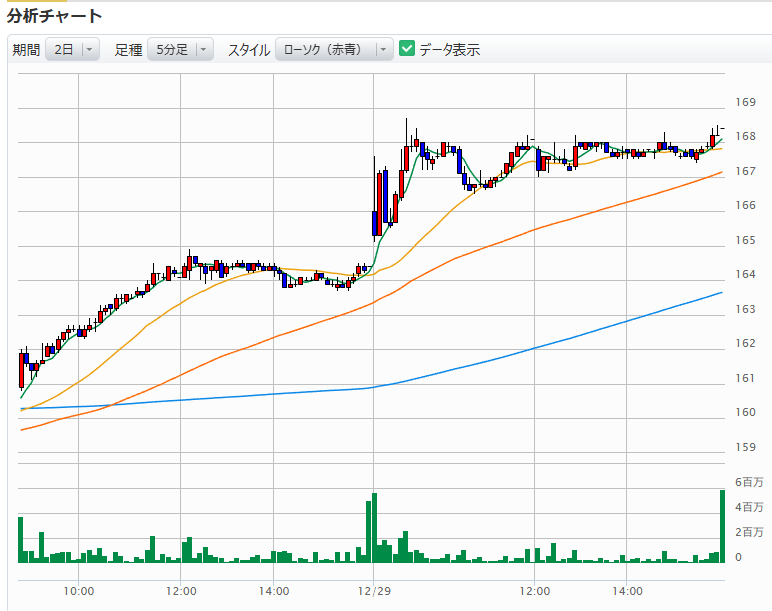Viewport: 772px width, 611px height.
Task: Click the tall volume bar at 12/29 open
Action: (x=374, y=527)
